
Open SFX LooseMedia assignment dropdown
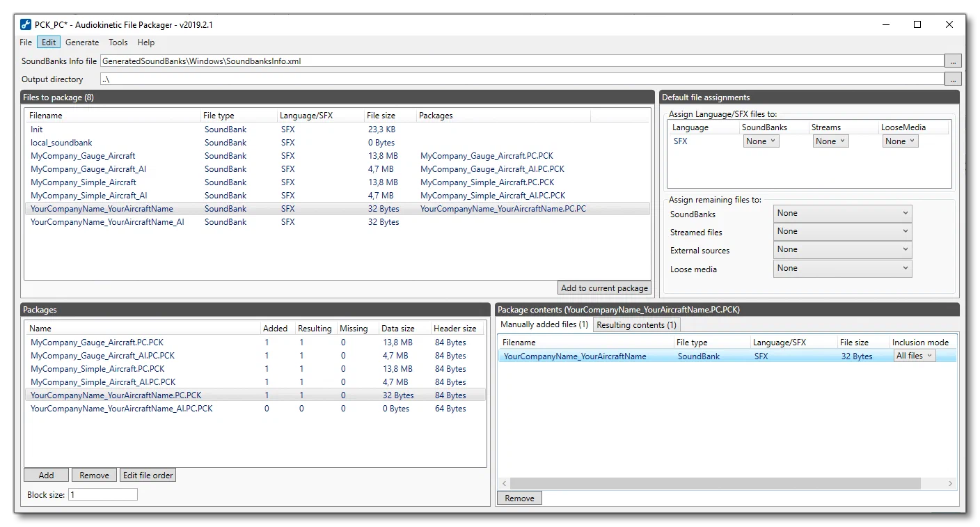tap(900, 141)
